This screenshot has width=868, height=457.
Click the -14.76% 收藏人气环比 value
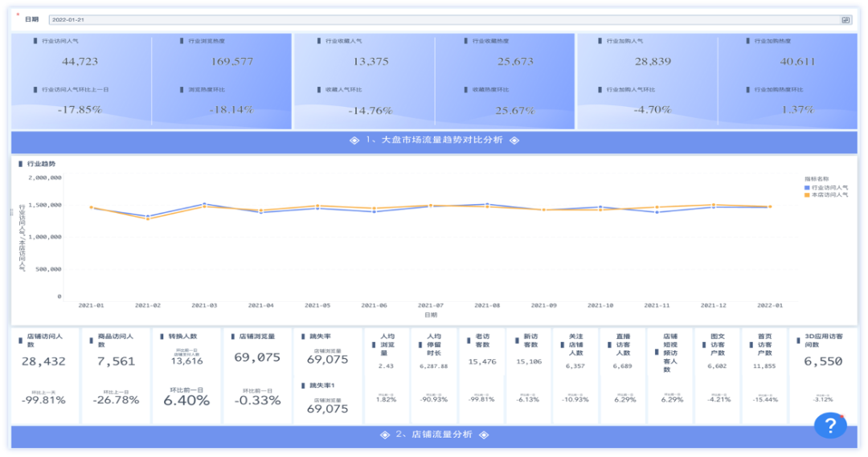coord(371,111)
